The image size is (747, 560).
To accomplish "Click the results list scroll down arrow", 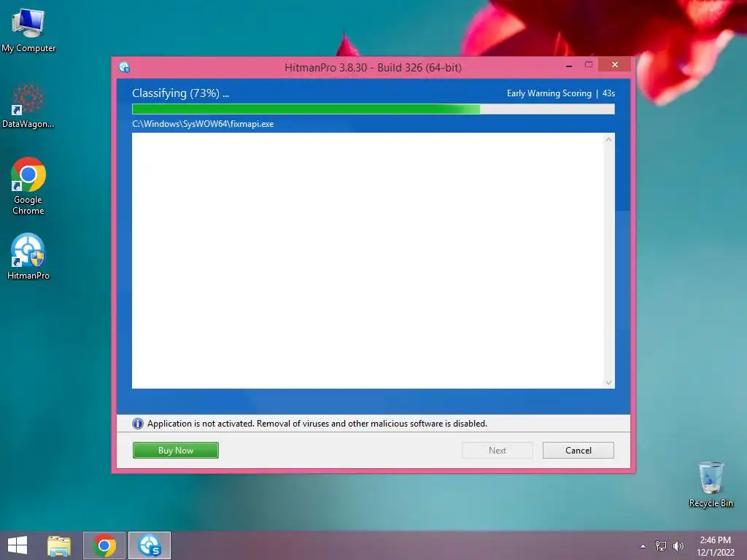I will click(x=609, y=382).
